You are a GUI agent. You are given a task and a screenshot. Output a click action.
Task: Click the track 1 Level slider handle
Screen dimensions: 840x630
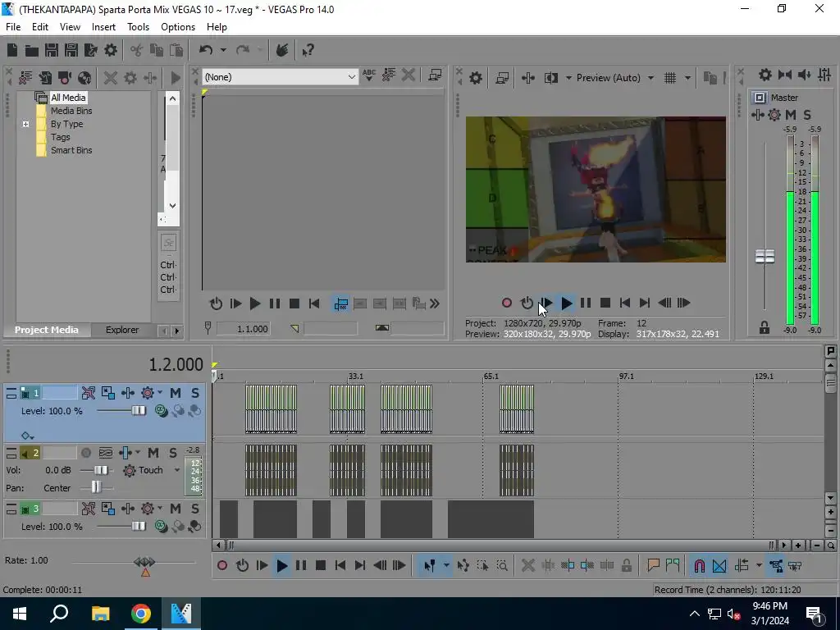[139, 411]
